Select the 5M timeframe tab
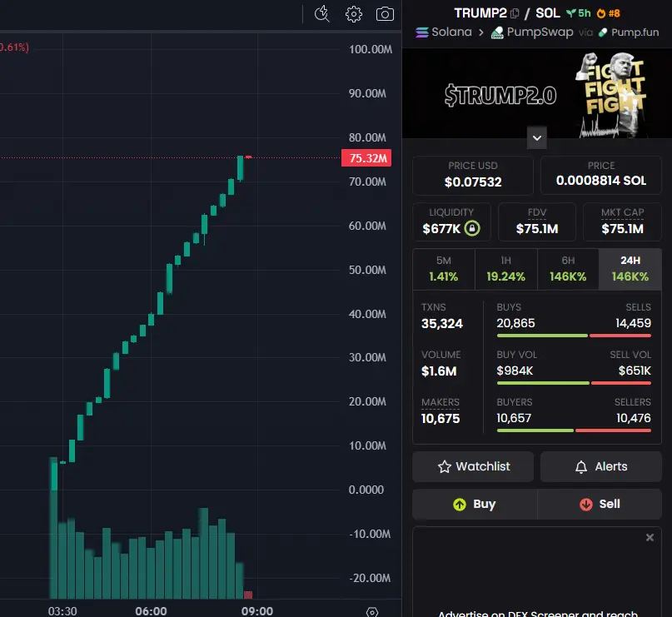 (x=444, y=269)
